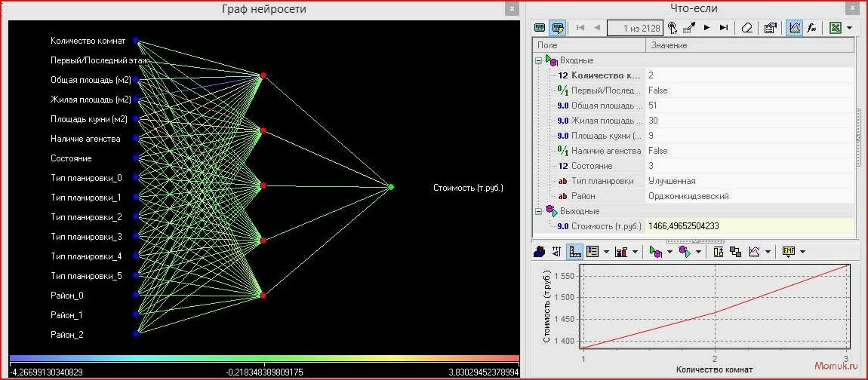Click the overlapping gray squares icon
Image resolution: width=868 pixels, height=380 pixels.
736,252
